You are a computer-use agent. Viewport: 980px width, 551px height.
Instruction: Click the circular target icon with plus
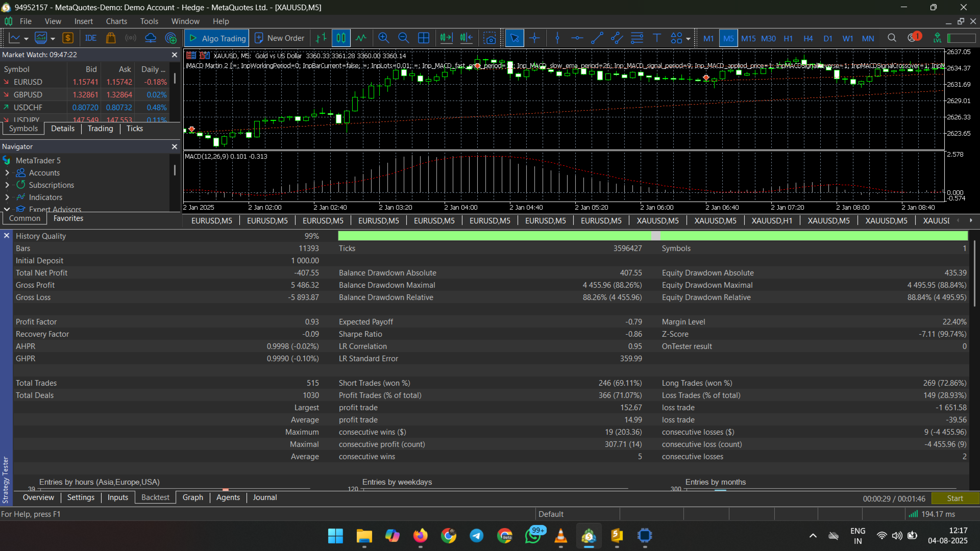(x=171, y=38)
